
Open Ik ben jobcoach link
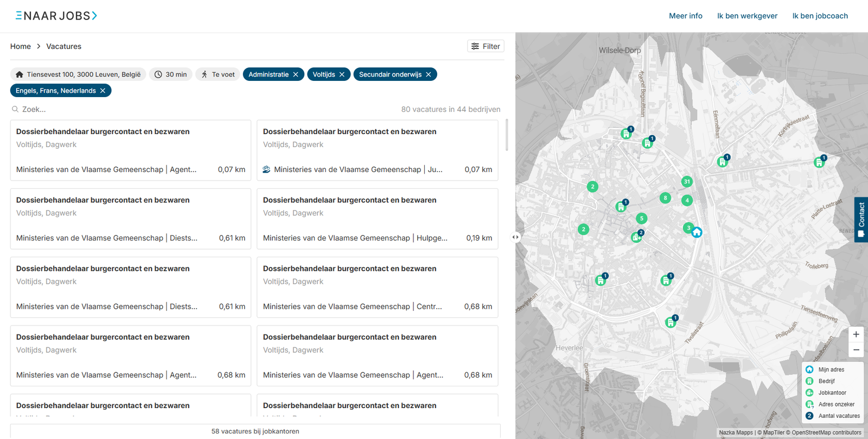point(820,16)
